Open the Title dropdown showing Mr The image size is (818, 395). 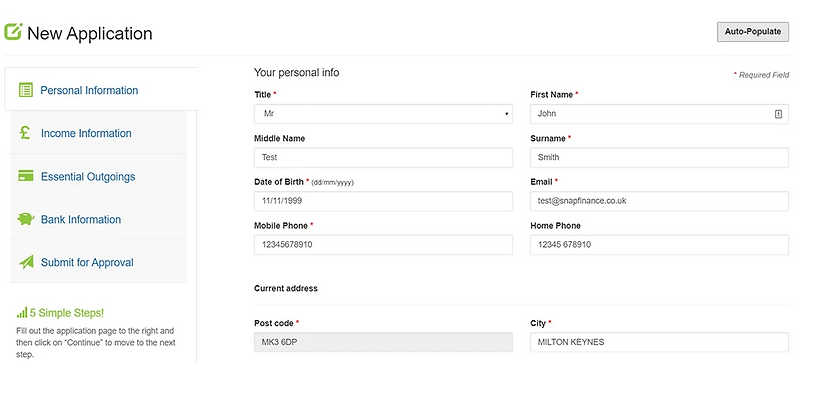coord(383,114)
